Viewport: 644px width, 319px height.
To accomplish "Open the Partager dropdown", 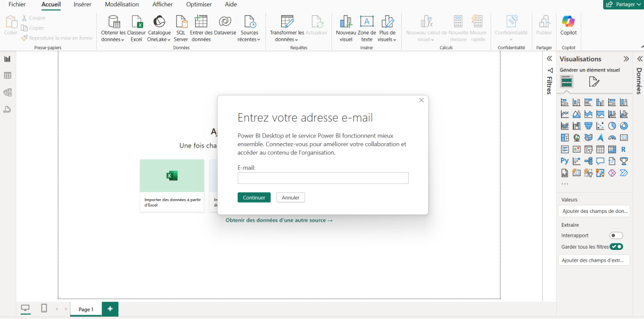I will (623, 4).
